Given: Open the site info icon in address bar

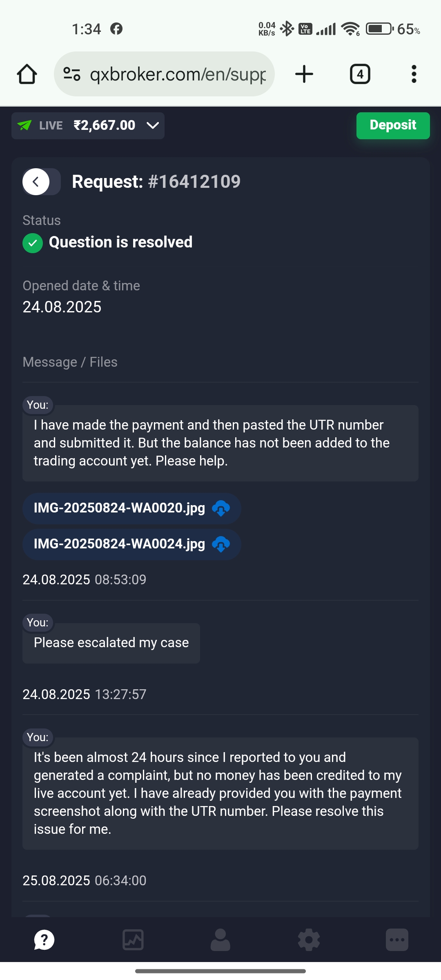Looking at the screenshot, I should tap(72, 74).
